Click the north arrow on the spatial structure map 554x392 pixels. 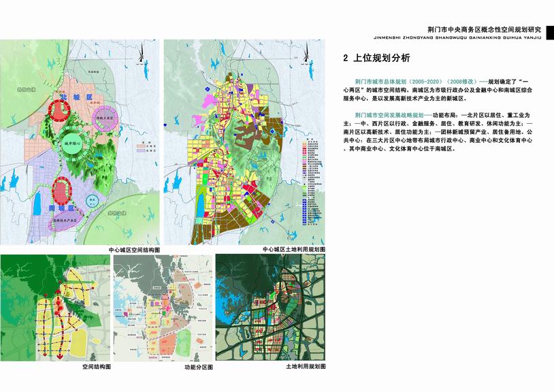[141, 53]
